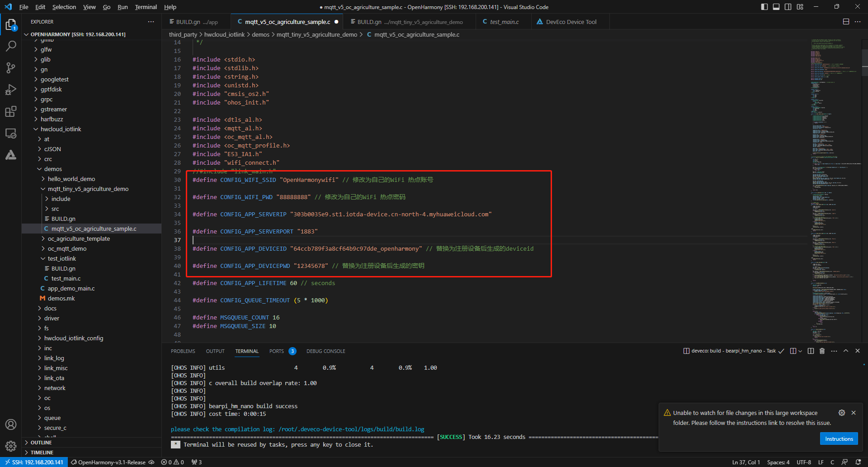This screenshot has height=467, width=868.
Task: Open the Run and Debug view
Action: (11, 90)
